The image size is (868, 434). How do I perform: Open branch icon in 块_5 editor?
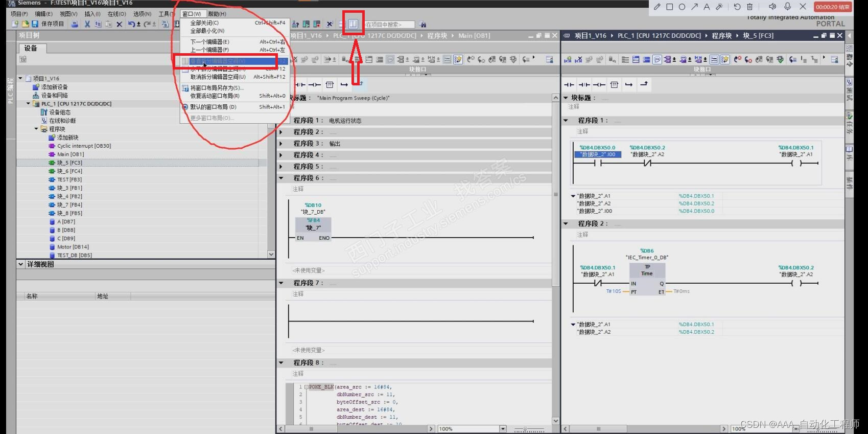[629, 84]
